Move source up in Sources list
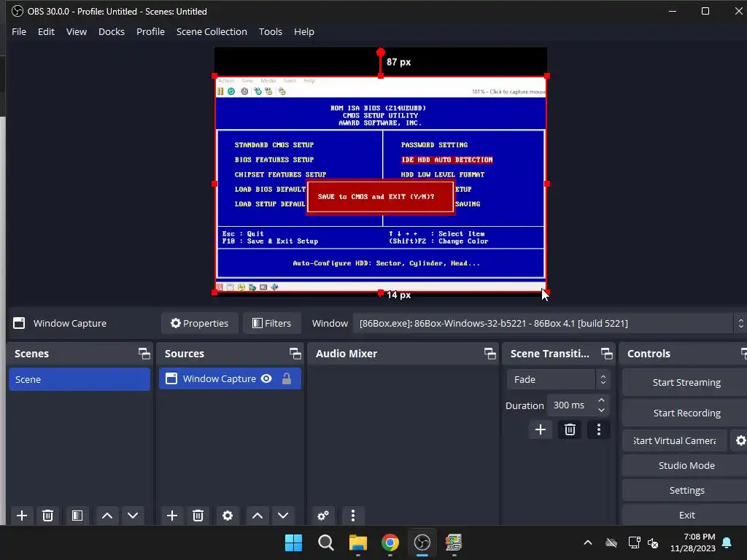Viewport: 747px width, 560px height. click(x=258, y=516)
